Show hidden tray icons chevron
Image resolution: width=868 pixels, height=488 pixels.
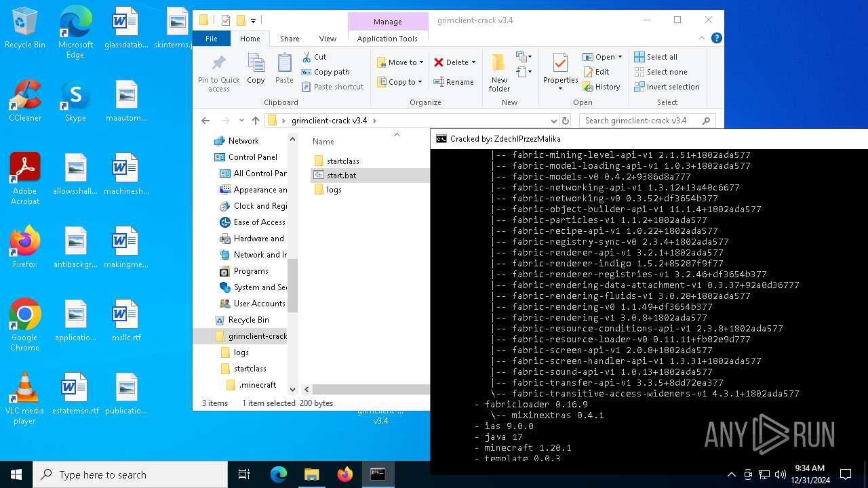[x=731, y=474]
